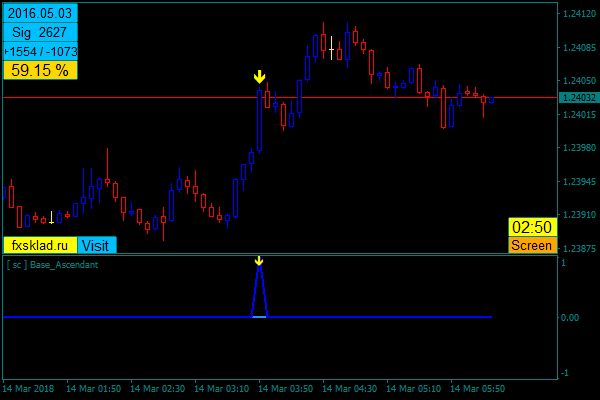Click the current price tag 1.24032
The width and height of the screenshot is (600, 400).
click(579, 98)
